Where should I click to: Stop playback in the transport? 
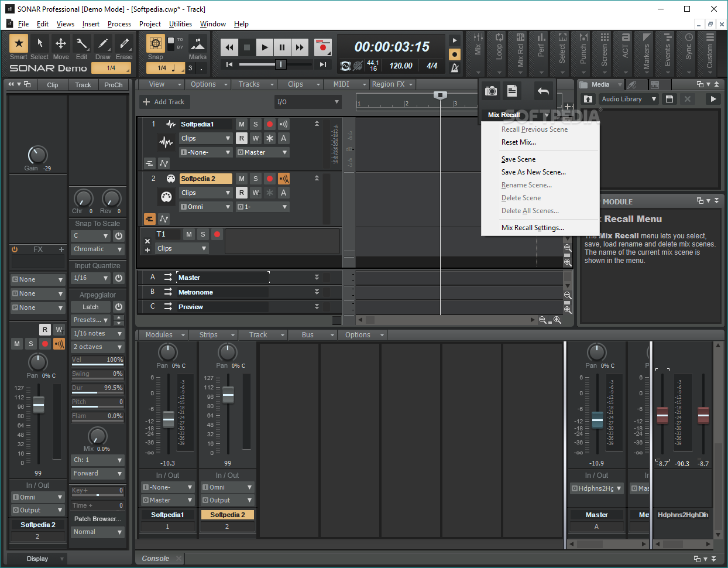click(247, 47)
